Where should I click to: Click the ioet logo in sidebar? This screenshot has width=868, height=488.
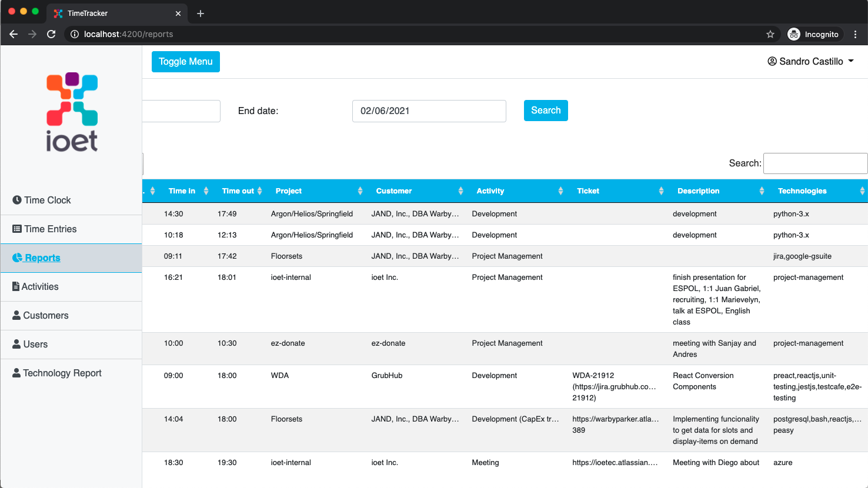point(72,112)
